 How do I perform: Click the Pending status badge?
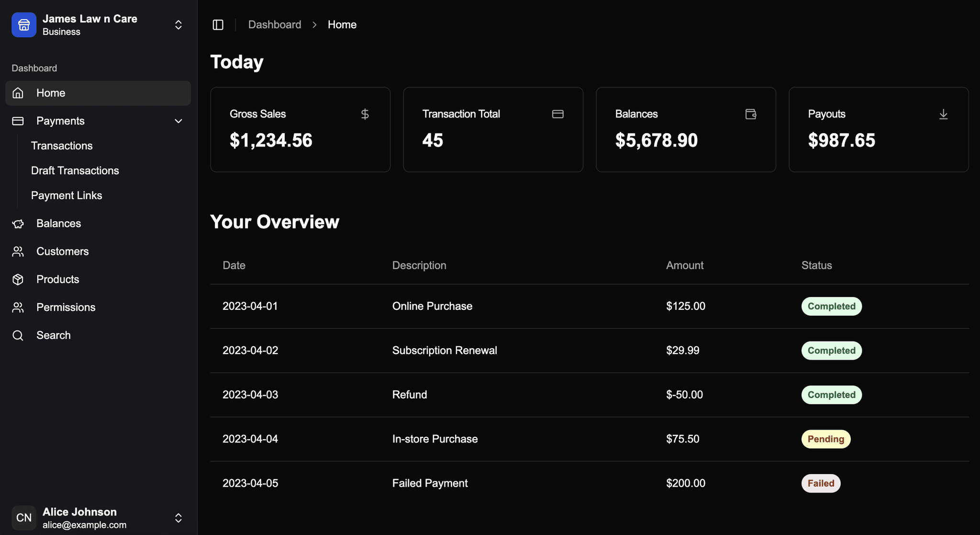tap(826, 439)
